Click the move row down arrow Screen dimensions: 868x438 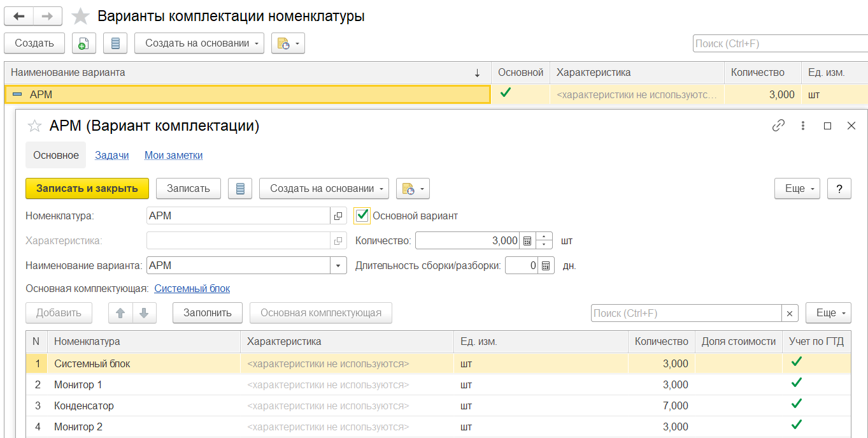145,313
